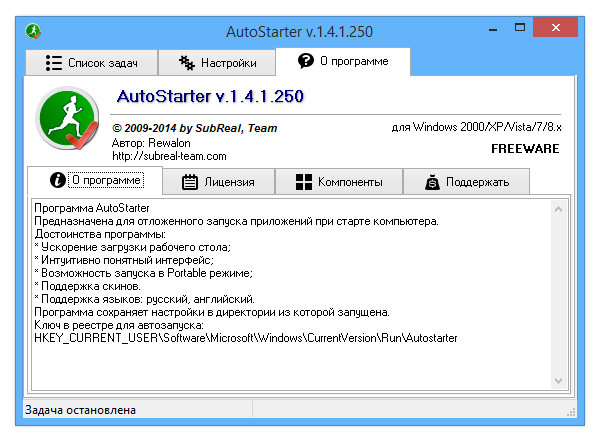The height and width of the screenshot is (444, 595).
Task: Click the notepad icon on Лицензия tab
Action: (x=190, y=182)
